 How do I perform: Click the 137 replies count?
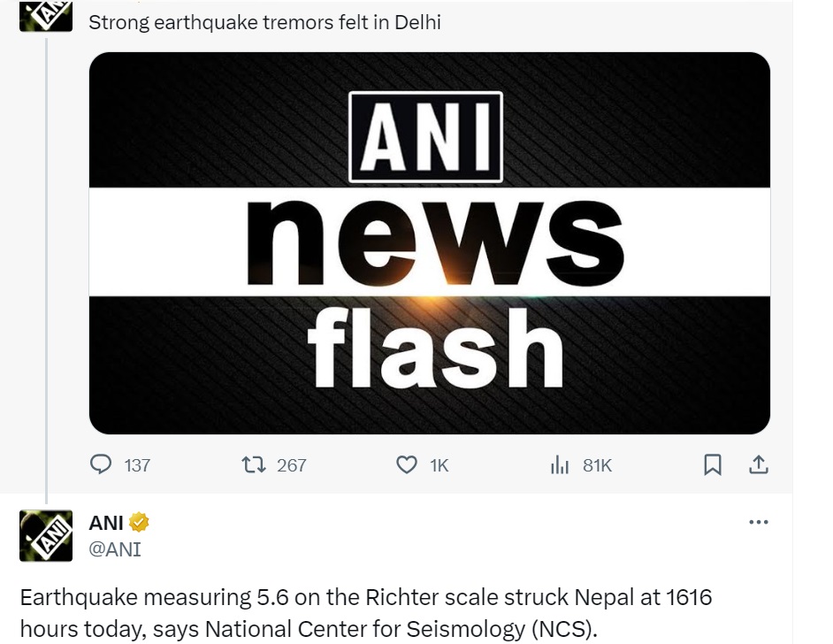tap(137, 465)
